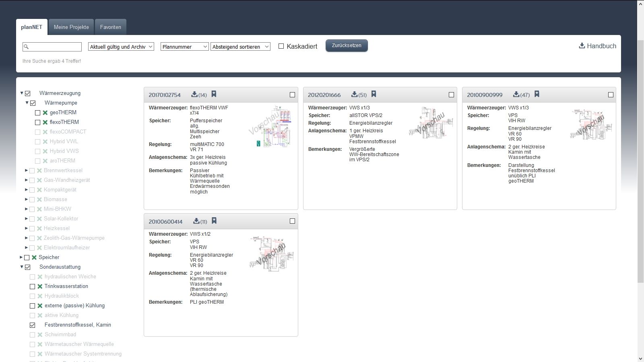This screenshot has width=644, height=362.
Task: Select checkbox on plan card 20120201666
Action: coord(451,95)
